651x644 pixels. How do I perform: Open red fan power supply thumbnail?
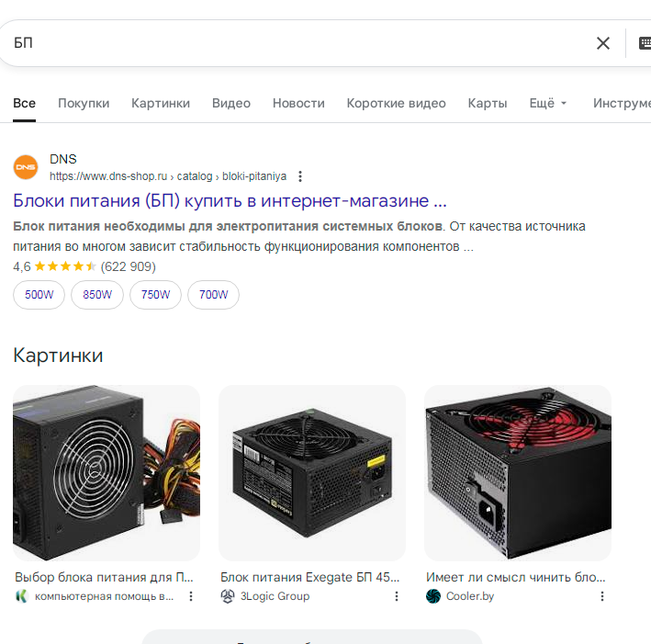tap(518, 473)
